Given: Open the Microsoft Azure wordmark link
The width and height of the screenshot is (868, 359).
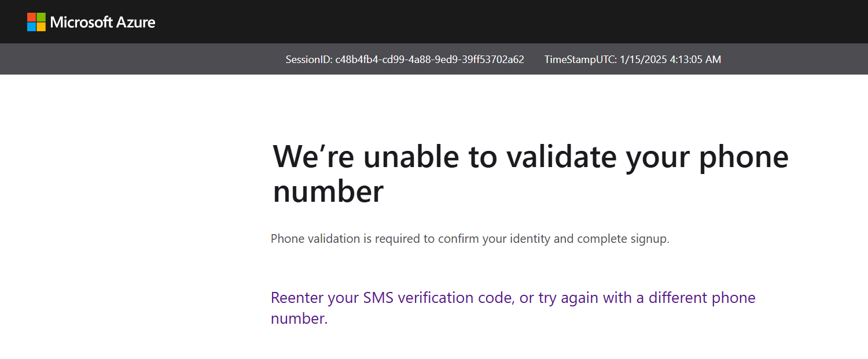Looking at the screenshot, I should [x=103, y=23].
